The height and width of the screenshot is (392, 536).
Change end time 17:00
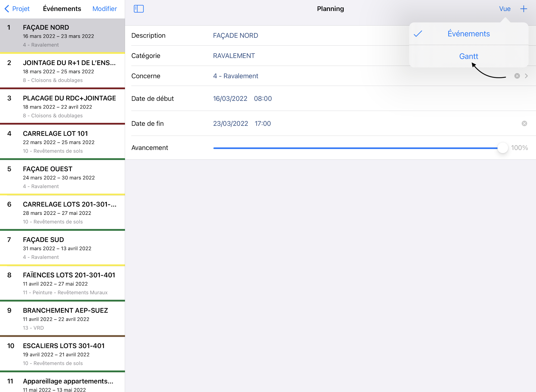pyautogui.click(x=263, y=123)
